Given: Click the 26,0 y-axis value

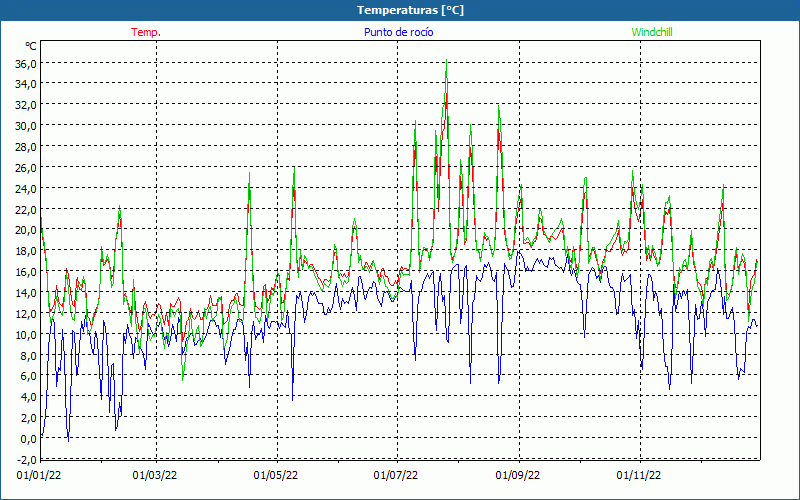Looking at the screenshot, I should click(x=26, y=167).
